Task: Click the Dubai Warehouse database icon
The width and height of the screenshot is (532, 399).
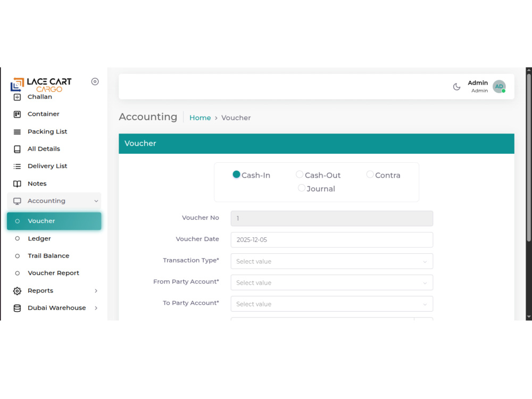Action: pos(18,308)
